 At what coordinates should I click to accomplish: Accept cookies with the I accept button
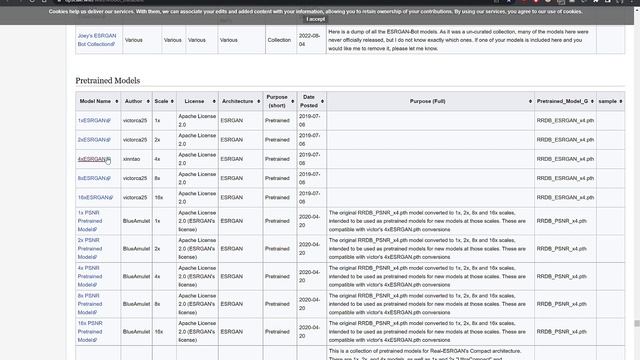coord(316,19)
